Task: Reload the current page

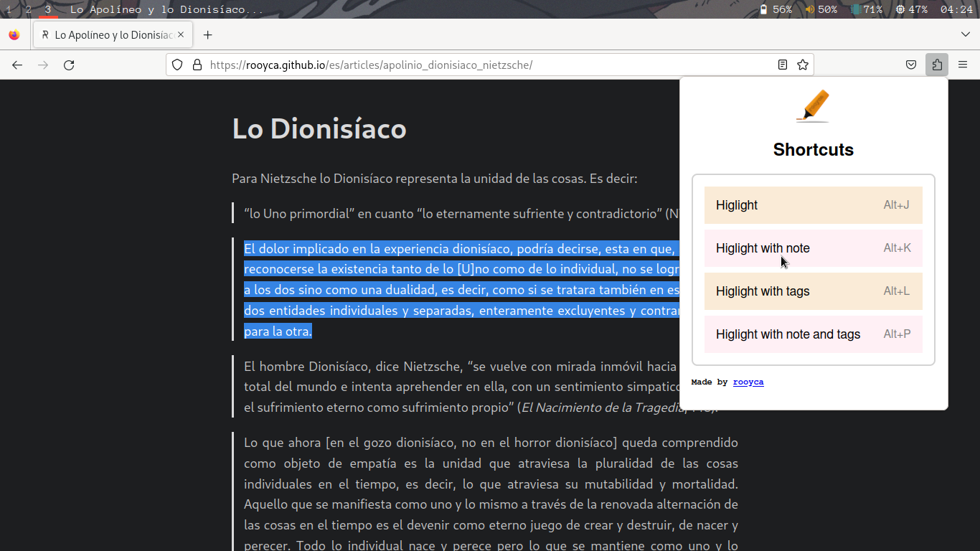Action: [x=69, y=65]
